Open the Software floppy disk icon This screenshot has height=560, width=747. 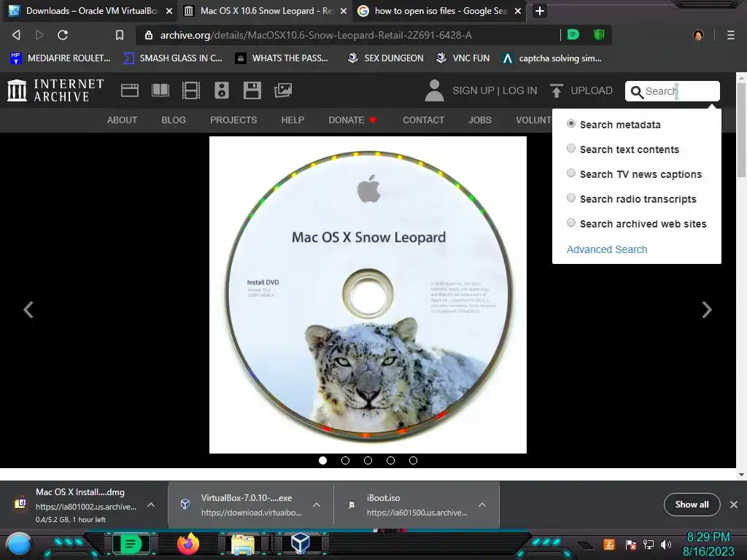point(252,90)
